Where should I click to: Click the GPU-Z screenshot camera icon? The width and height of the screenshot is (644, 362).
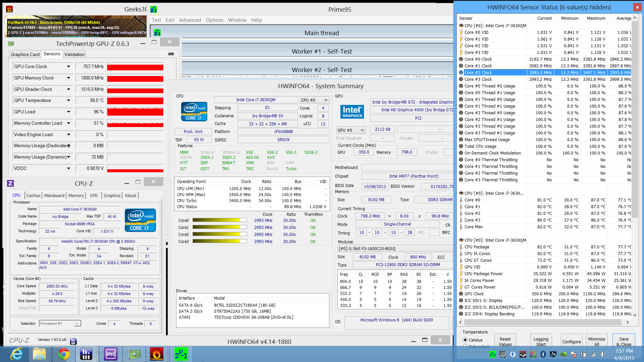(x=171, y=54)
